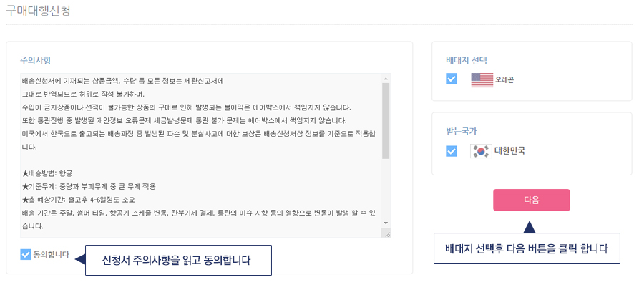644x290 pixels.
Task: Click the 다음 button
Action: tap(532, 200)
